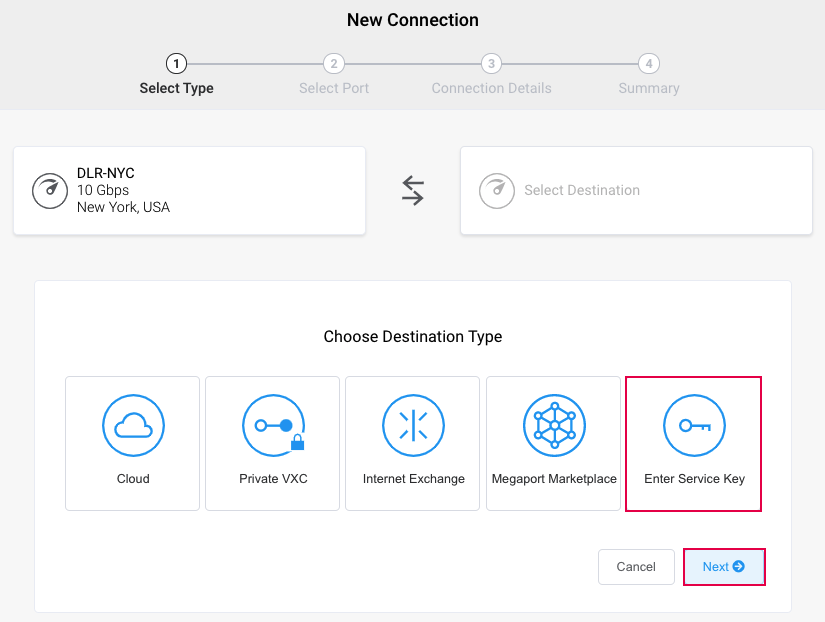Click the DLR-NYC source port name
This screenshot has height=622, width=825.
click(x=106, y=173)
